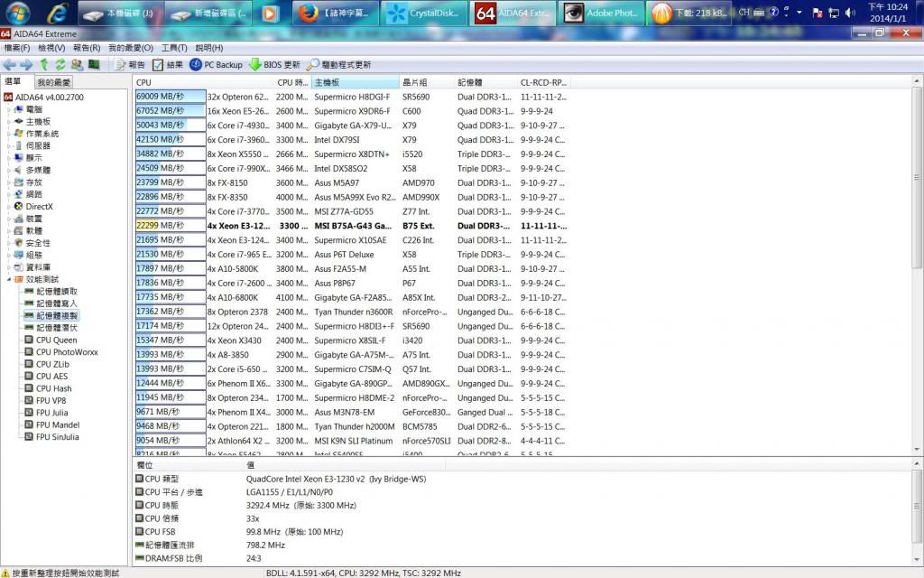
Task: Open the 說明(H) menu
Action: coord(209,48)
